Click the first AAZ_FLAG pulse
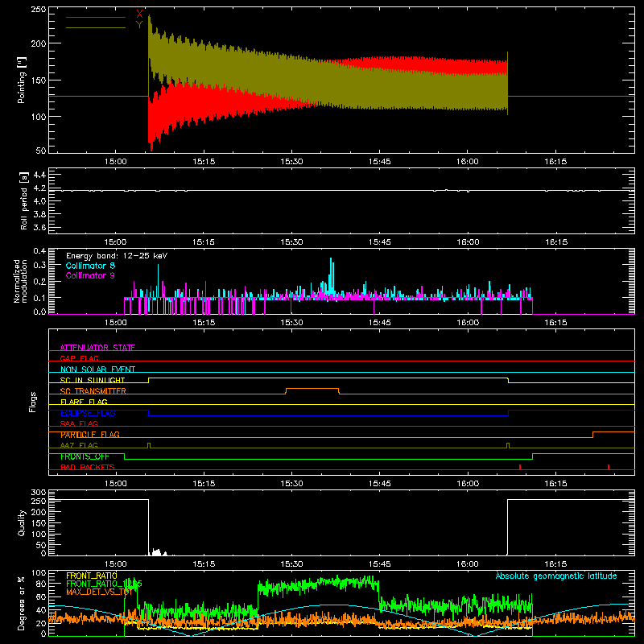 point(149,445)
